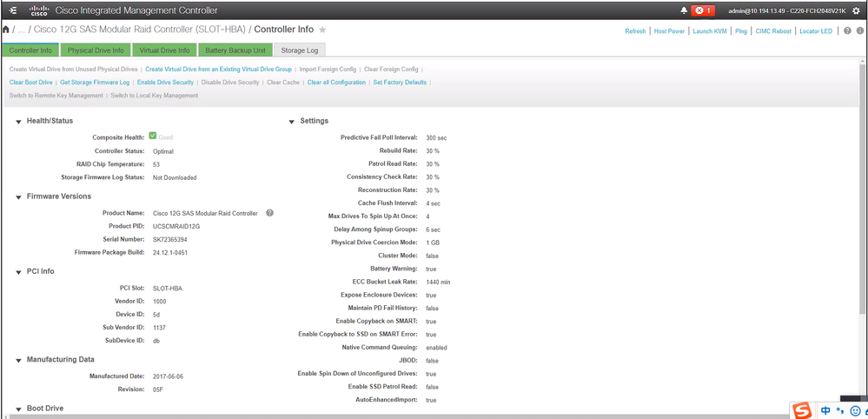Image resolution: width=868 pixels, height=419 pixels.
Task: Click Clear Cache action
Action: 283,83
